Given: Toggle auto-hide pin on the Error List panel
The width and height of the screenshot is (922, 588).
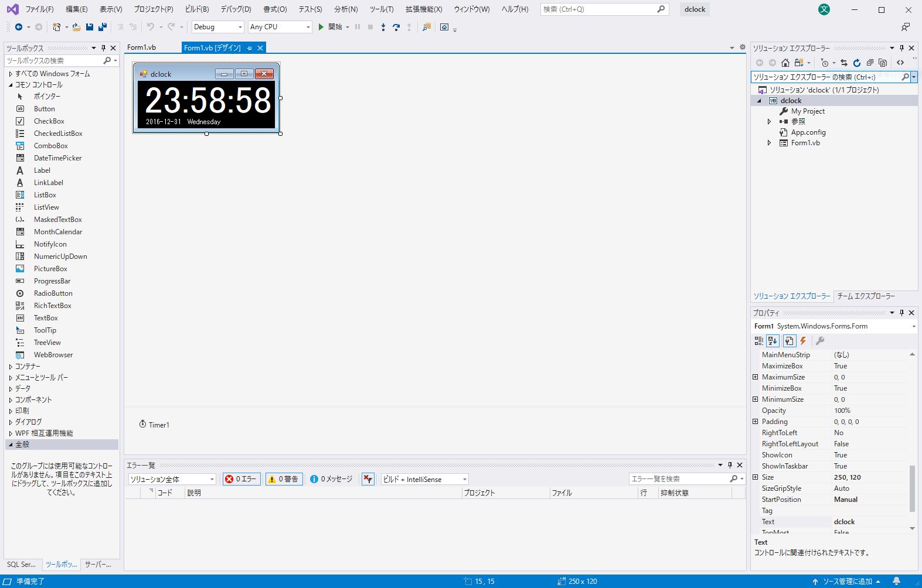Looking at the screenshot, I should click(x=730, y=465).
